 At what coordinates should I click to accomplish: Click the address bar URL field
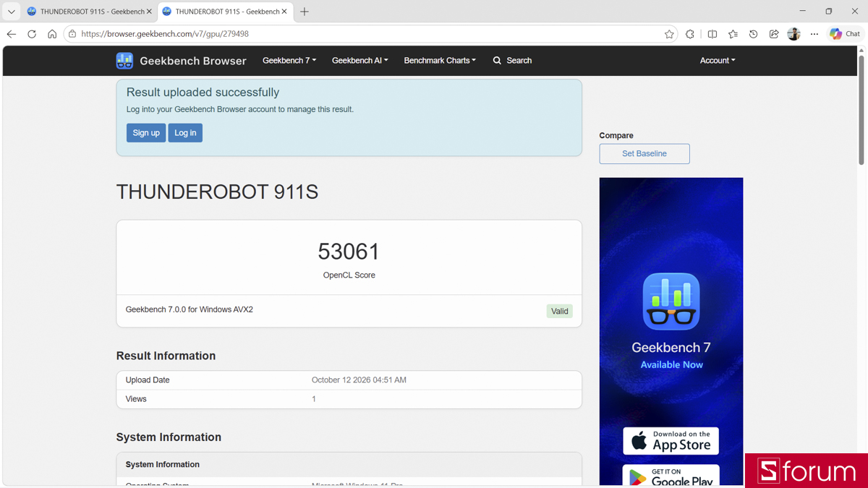[369, 34]
